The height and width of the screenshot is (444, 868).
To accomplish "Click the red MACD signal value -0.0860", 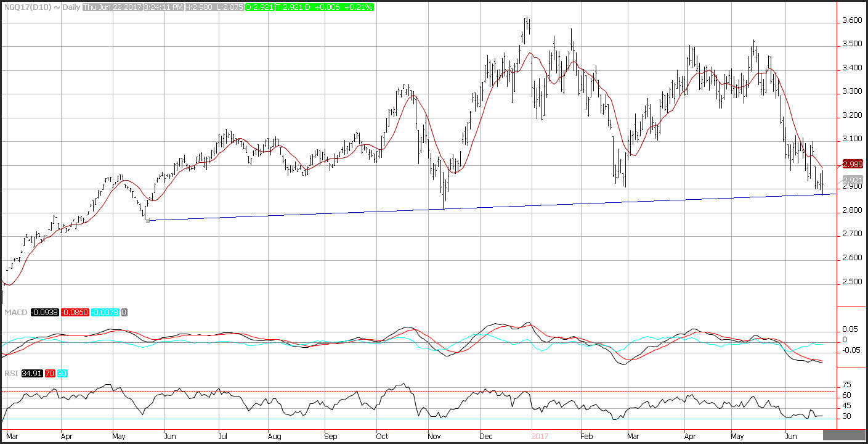I will 74,313.
